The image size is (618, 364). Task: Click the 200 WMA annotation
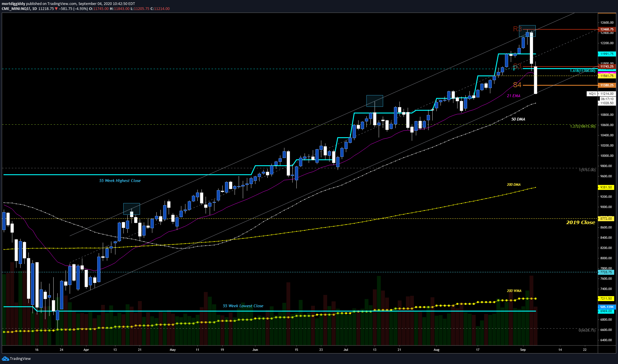[514, 291]
